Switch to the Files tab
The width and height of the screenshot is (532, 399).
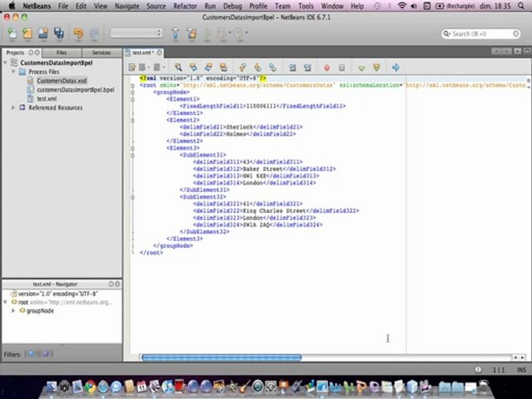coord(62,53)
